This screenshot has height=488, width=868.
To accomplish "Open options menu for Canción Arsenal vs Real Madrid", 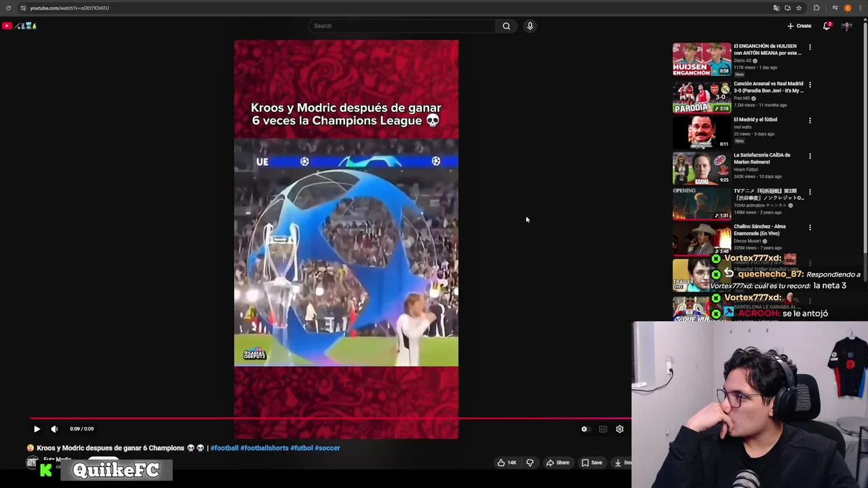I will [x=810, y=85].
